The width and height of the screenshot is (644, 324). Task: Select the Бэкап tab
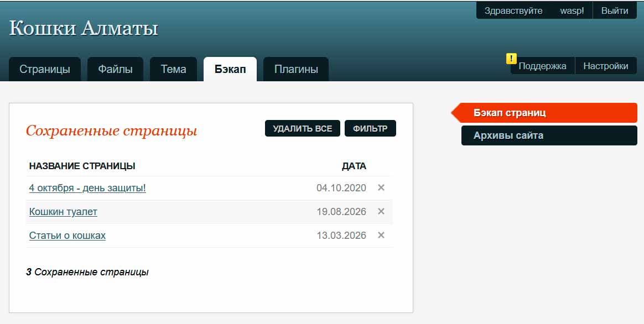pyautogui.click(x=230, y=69)
